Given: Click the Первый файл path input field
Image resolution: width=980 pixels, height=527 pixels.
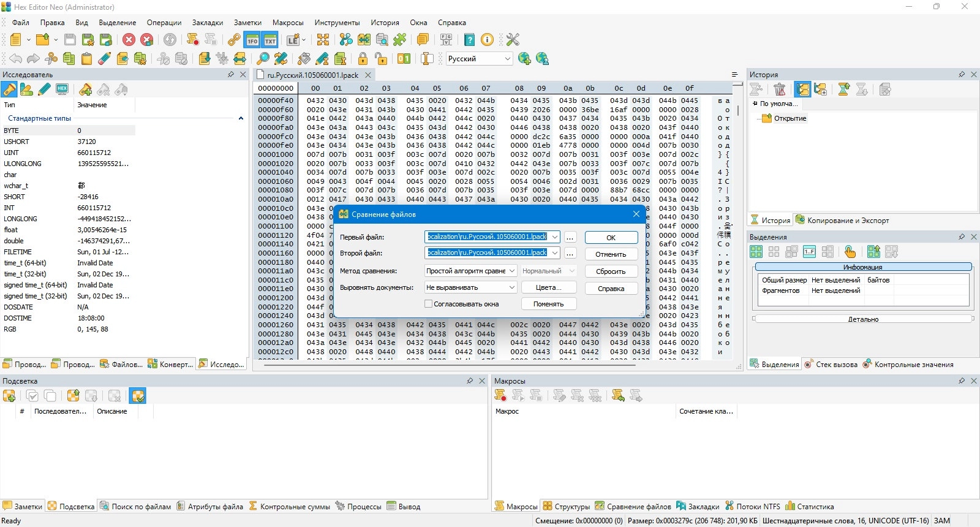Looking at the screenshot, I should click(487, 237).
